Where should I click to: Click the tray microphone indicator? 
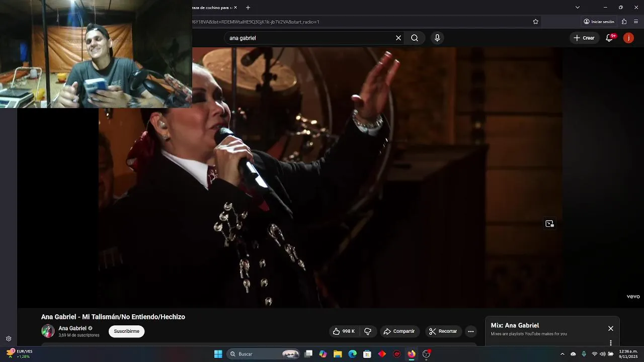coord(584,354)
